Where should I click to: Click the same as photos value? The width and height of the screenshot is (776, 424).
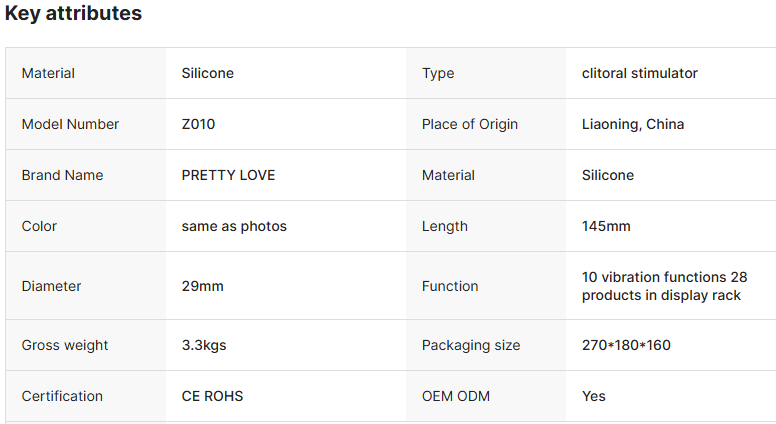pos(234,226)
